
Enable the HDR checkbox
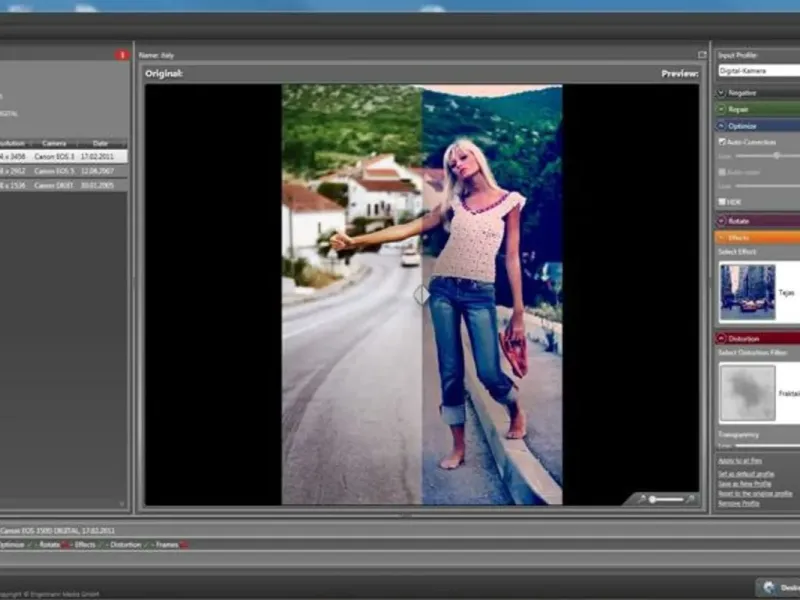click(722, 202)
